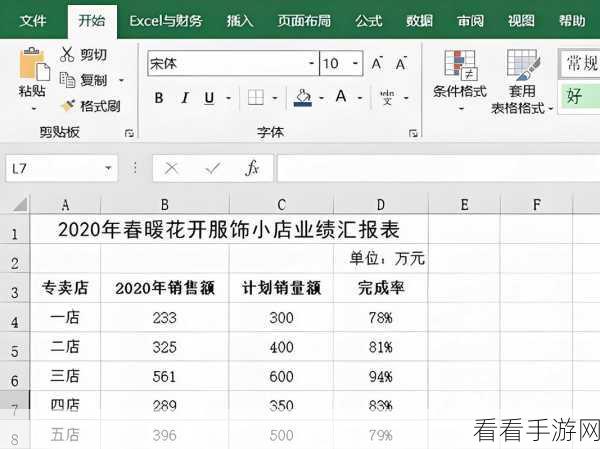Image resolution: width=600 pixels, height=449 pixels.
Task: Switch to the 插入 tab
Action: 240,21
